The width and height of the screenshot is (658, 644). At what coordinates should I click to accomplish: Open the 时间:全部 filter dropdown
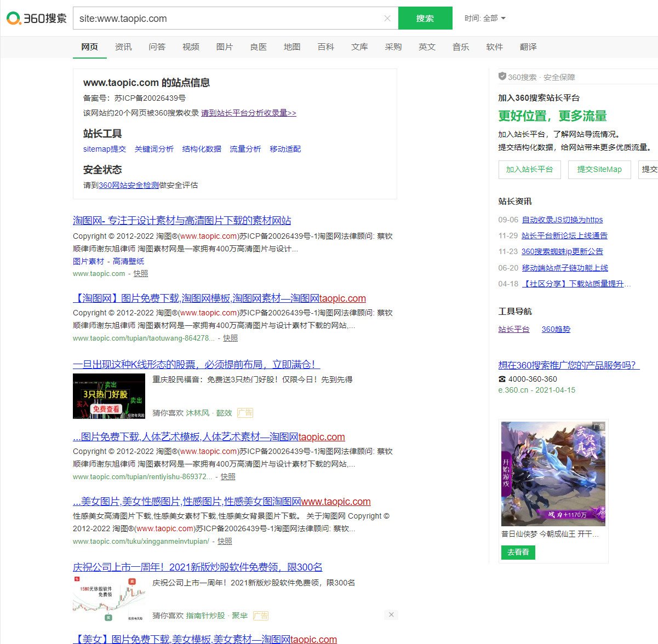484,18
